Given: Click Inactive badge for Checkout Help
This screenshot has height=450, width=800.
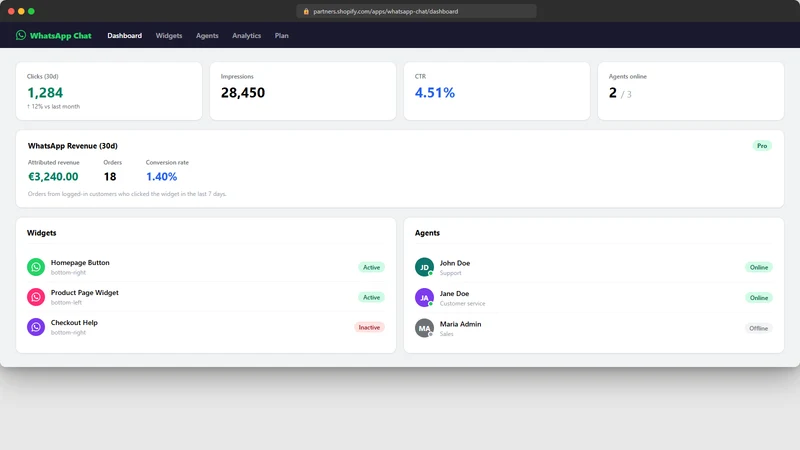Looking at the screenshot, I should coord(369,328).
